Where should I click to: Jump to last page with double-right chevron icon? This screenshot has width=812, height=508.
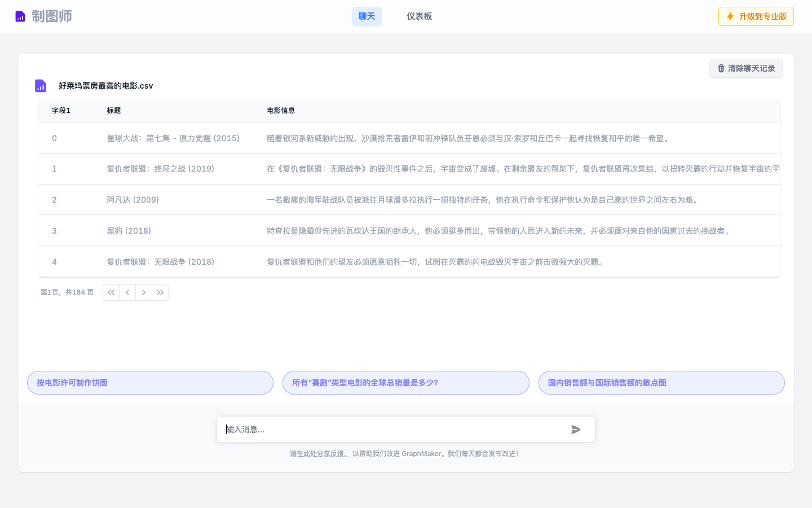[160, 292]
